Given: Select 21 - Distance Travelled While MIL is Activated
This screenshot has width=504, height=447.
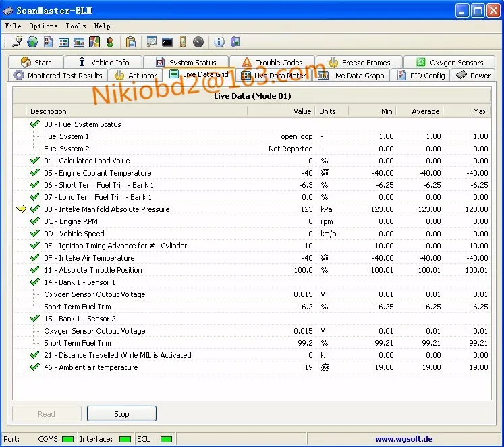Looking at the screenshot, I should tap(252, 354).
